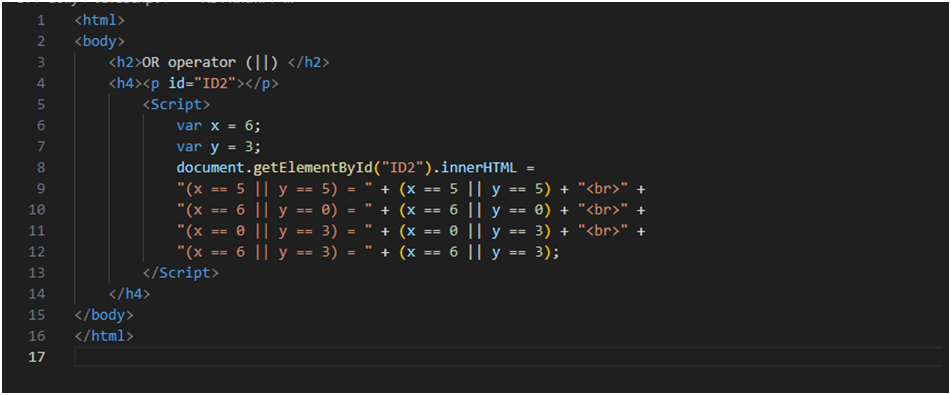The width and height of the screenshot is (951, 395).
Task: Click string "(x == 6 || y == 3) = "
Action: (274, 252)
